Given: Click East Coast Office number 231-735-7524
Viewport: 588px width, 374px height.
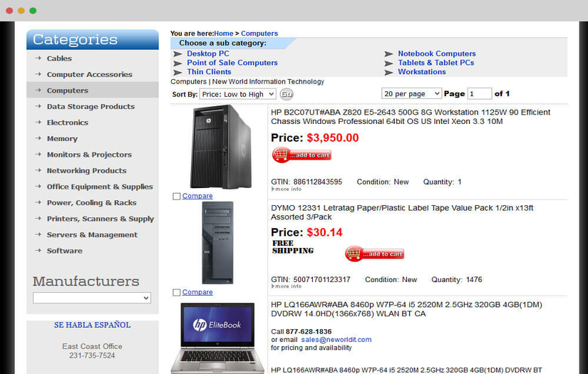Looking at the screenshot, I should (92, 355).
